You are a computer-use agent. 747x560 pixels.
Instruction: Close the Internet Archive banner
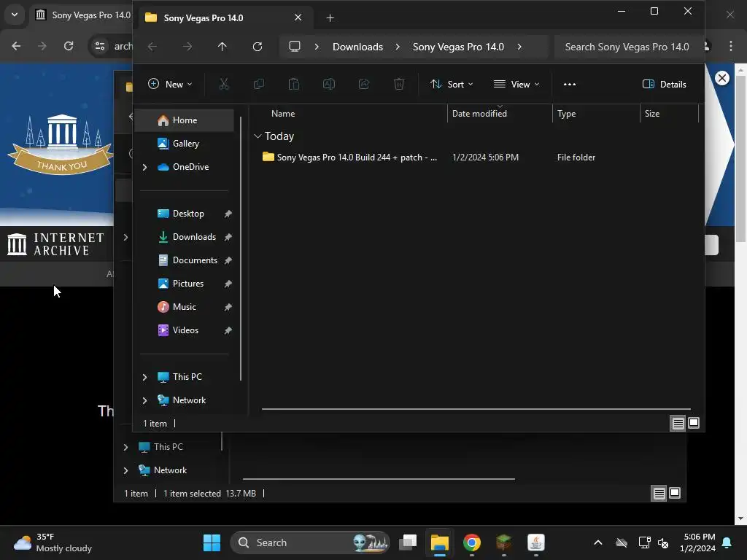[722, 78]
